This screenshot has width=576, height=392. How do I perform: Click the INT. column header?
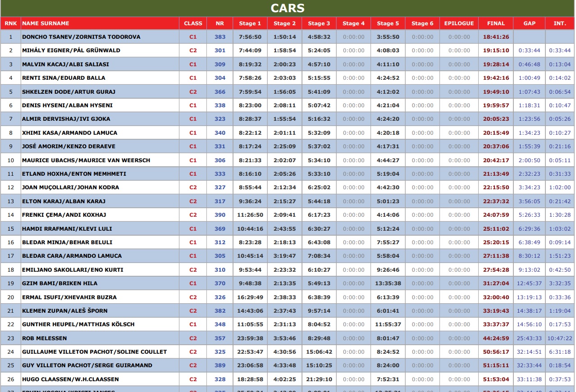(x=559, y=23)
